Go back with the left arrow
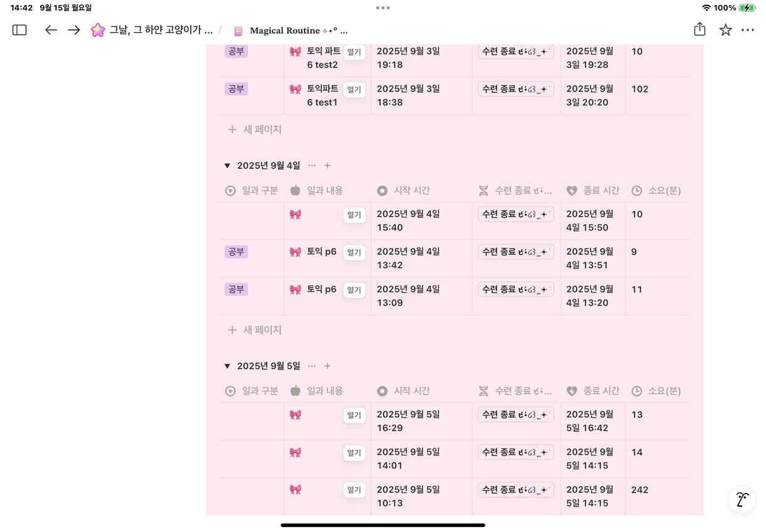 pyautogui.click(x=51, y=30)
